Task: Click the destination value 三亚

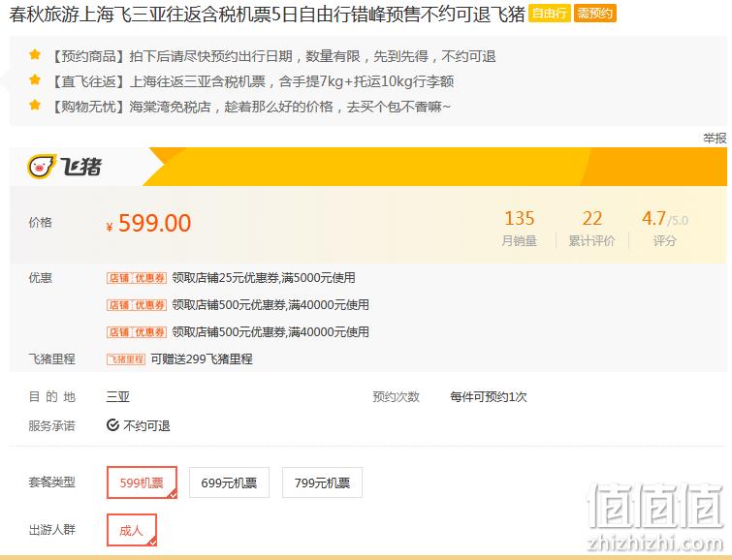Action: 118,397
